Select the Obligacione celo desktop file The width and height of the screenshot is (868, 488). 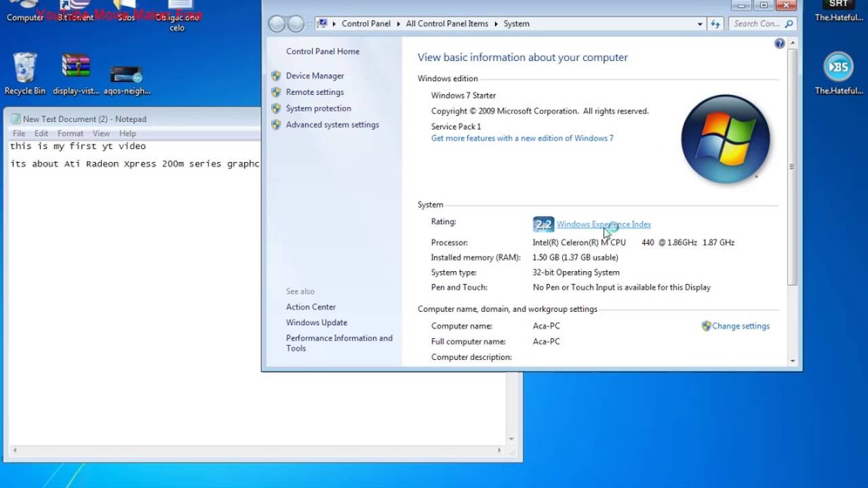pos(177,16)
